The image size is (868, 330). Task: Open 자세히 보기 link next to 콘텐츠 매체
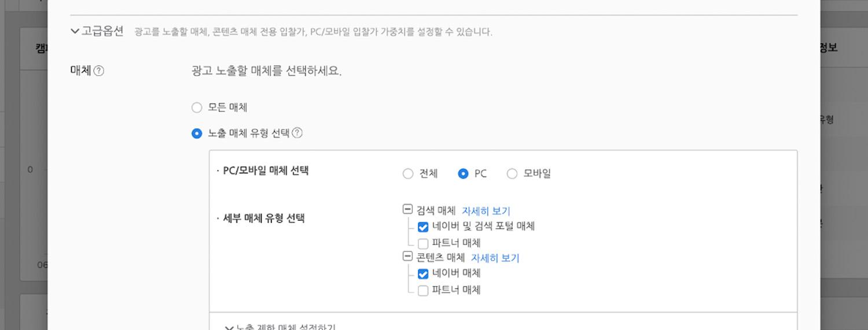coord(495,258)
